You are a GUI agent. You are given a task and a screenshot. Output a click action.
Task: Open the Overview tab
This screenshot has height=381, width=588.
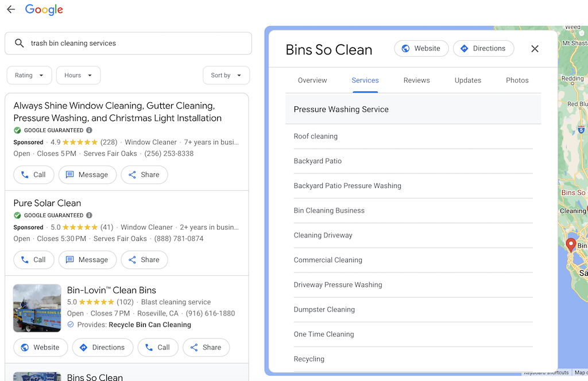tap(312, 80)
